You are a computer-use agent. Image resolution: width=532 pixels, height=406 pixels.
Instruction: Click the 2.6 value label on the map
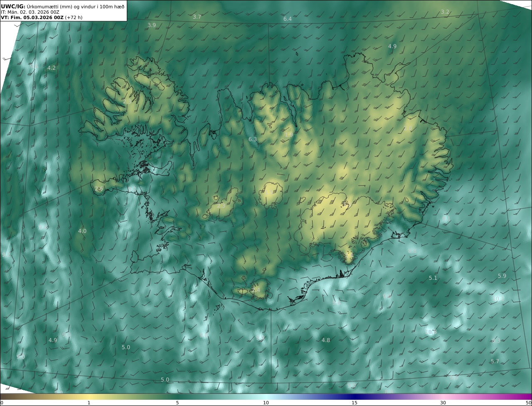(x=99, y=189)
